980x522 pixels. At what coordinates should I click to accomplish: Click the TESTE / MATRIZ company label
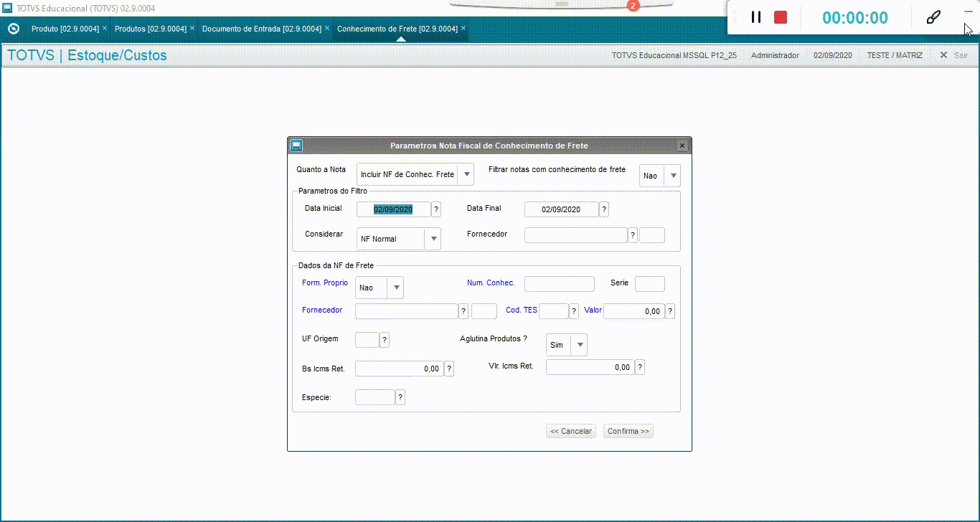pos(895,55)
